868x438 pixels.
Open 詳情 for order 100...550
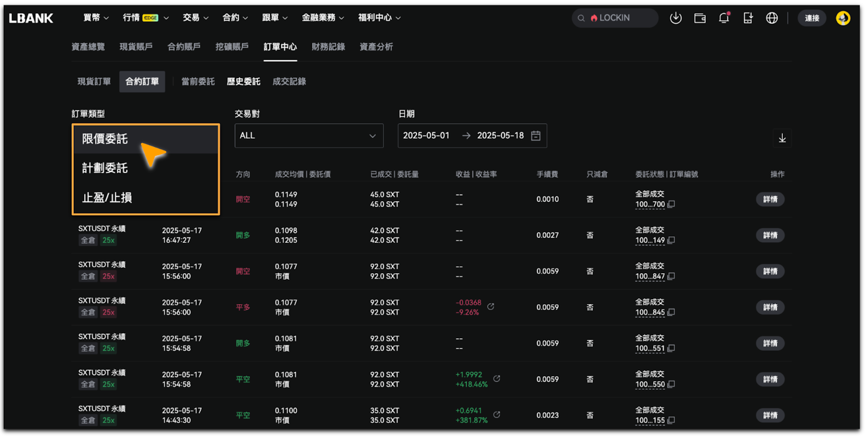tap(770, 379)
